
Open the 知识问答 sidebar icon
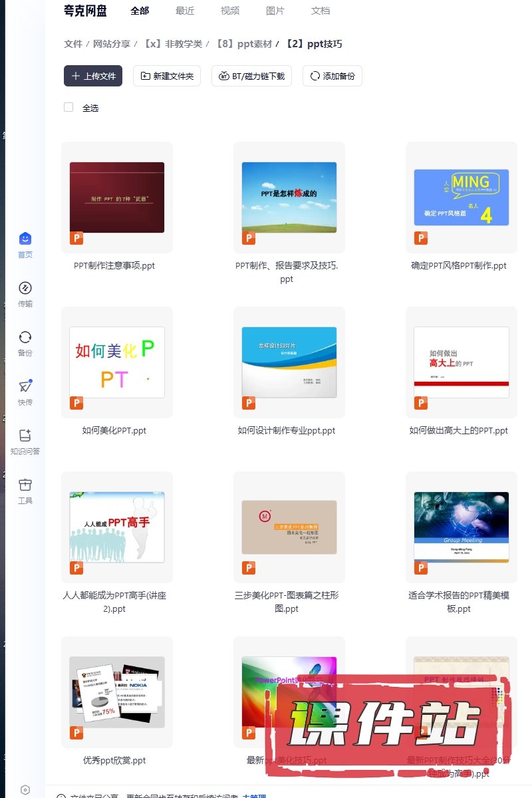point(25,436)
